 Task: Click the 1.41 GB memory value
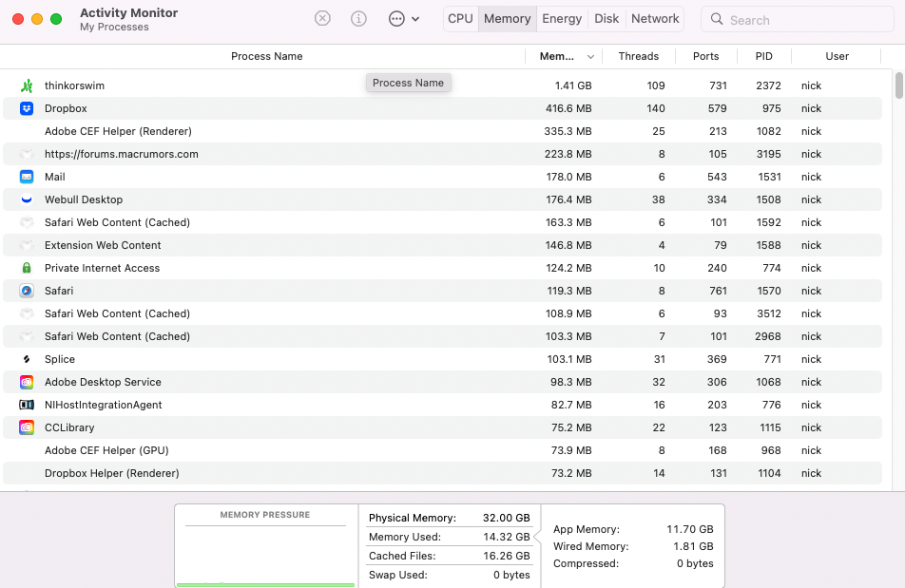click(x=573, y=85)
